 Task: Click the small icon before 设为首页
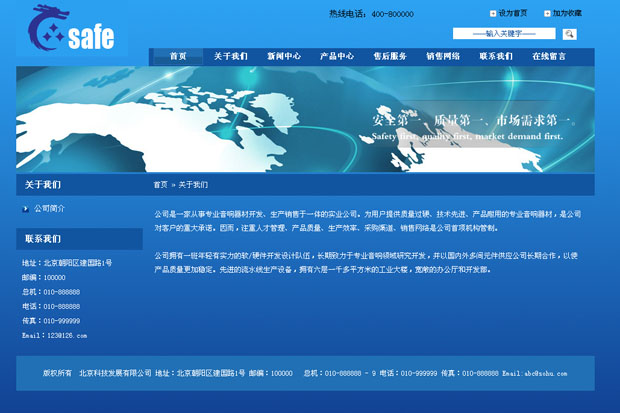point(493,14)
